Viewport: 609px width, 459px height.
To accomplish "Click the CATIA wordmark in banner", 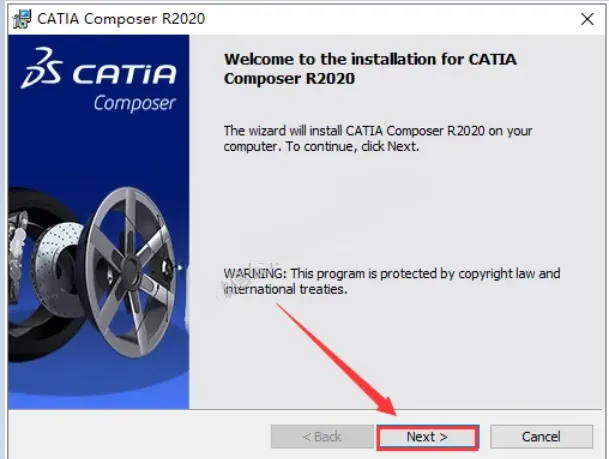I will [124, 74].
